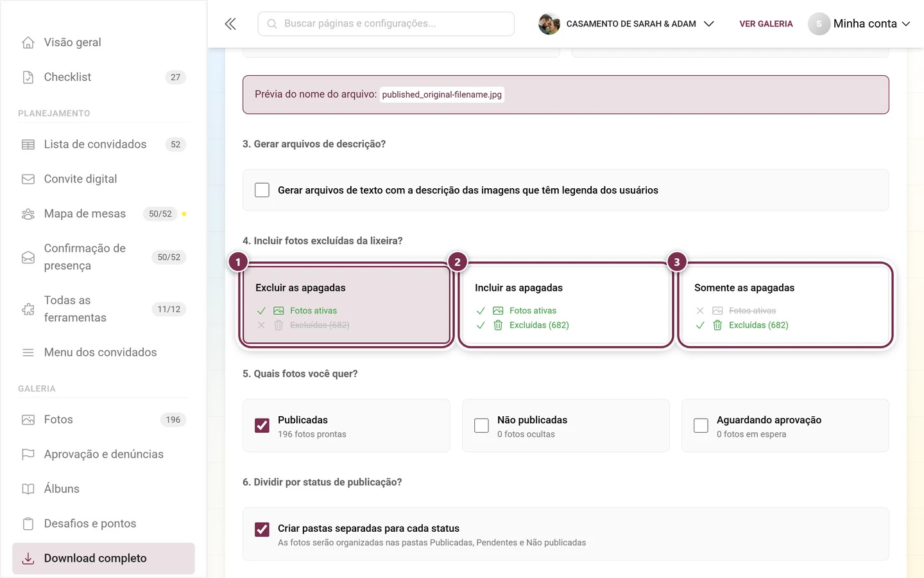This screenshot has width=924, height=578.
Task: Click the wedding couple avatar thumbnail
Action: [549, 24]
